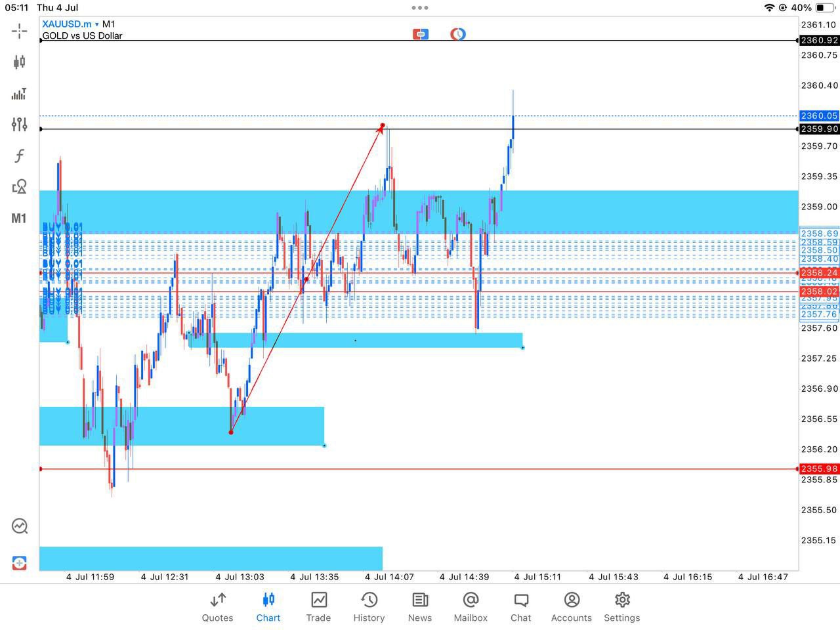Open chart settings sliders icon
This screenshot has width=840, height=630.
click(19, 125)
